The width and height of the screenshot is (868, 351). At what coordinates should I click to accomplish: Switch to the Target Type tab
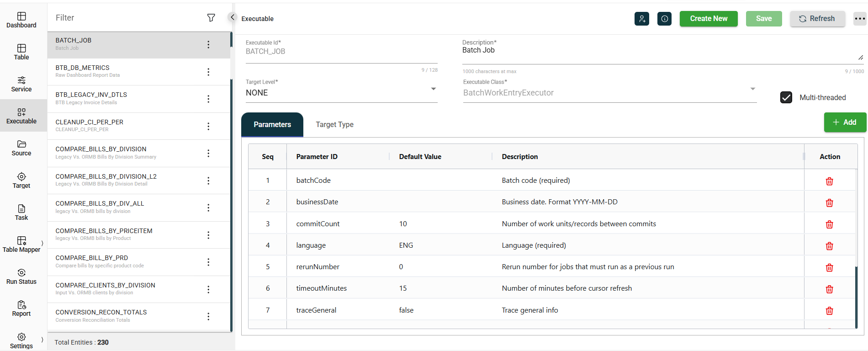tap(334, 125)
